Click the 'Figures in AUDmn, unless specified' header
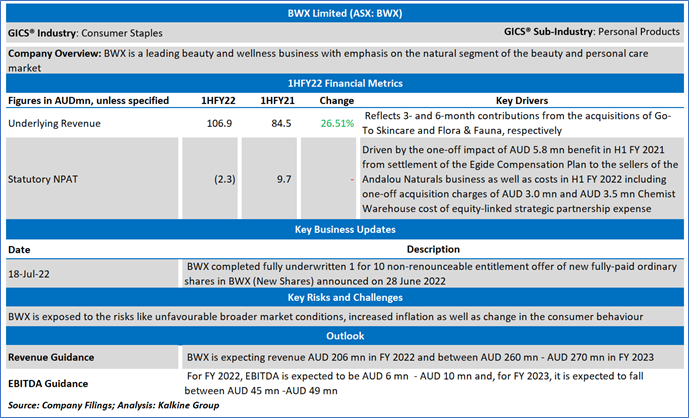This screenshot has width=689, height=418. tap(88, 101)
